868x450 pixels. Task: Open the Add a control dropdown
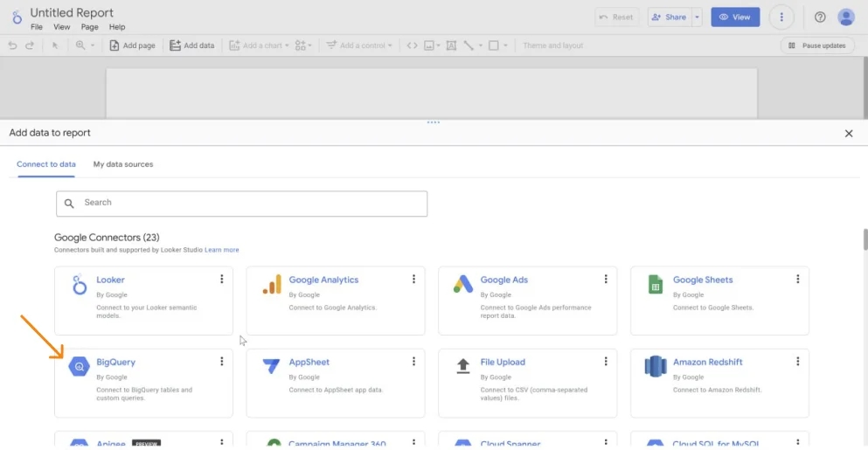pos(358,45)
